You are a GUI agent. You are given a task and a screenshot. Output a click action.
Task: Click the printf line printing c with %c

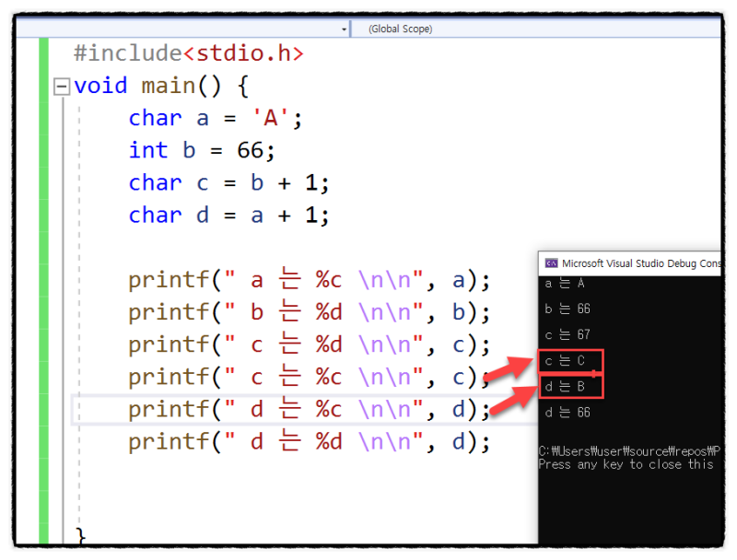[310, 378]
